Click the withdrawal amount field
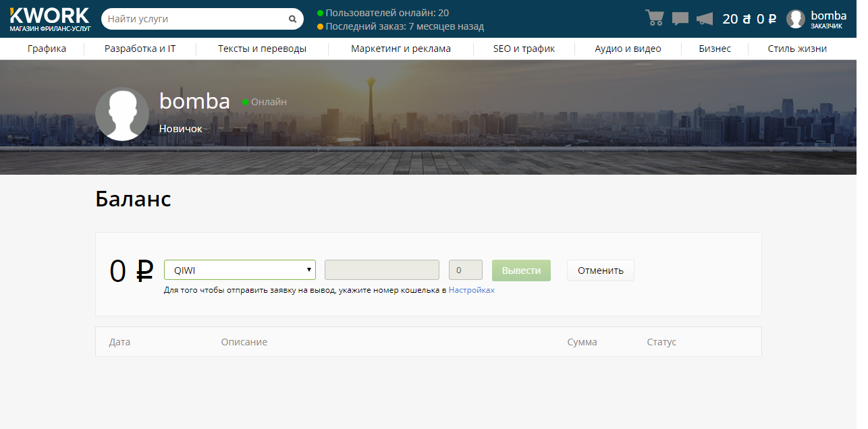Viewport: 868px width, 429px height. (466, 270)
